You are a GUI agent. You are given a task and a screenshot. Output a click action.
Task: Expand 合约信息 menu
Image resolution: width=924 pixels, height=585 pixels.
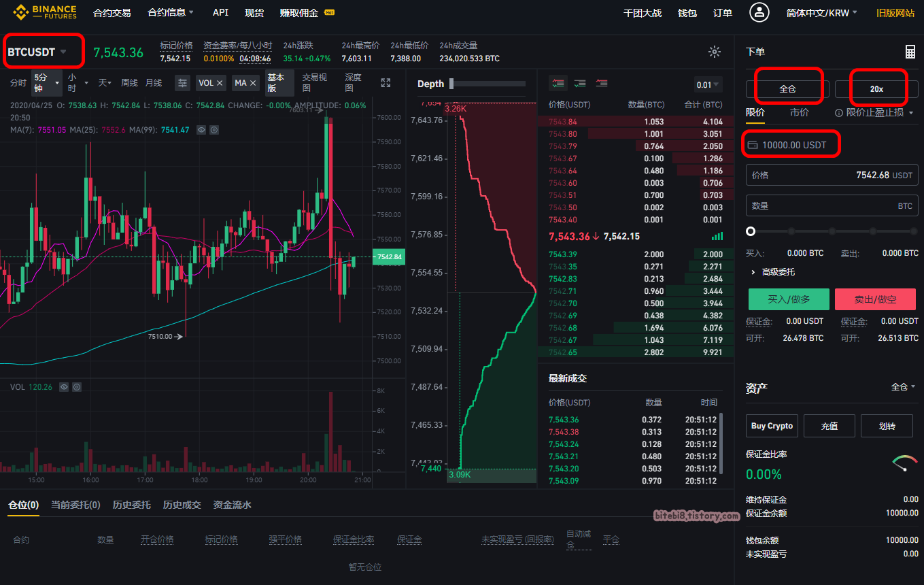coord(171,12)
